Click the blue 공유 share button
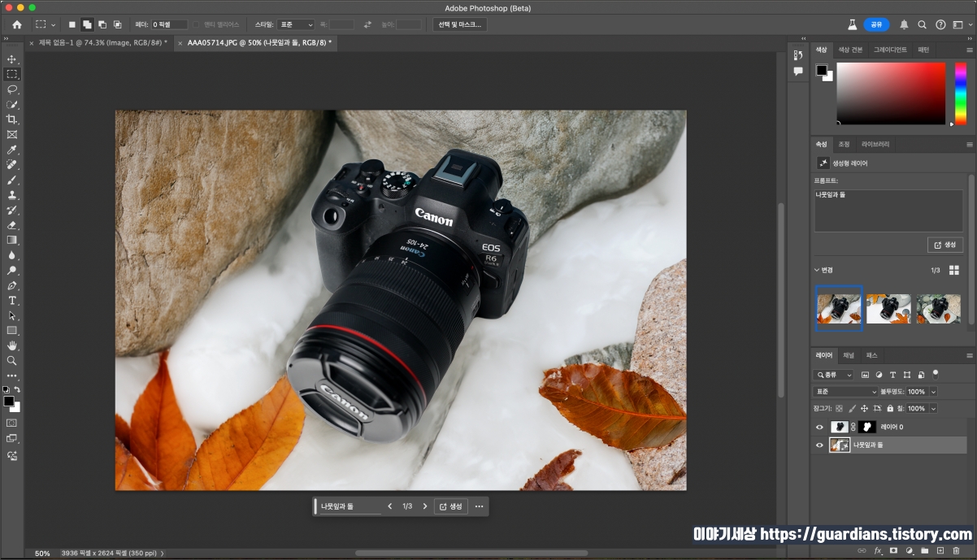 [x=876, y=24]
